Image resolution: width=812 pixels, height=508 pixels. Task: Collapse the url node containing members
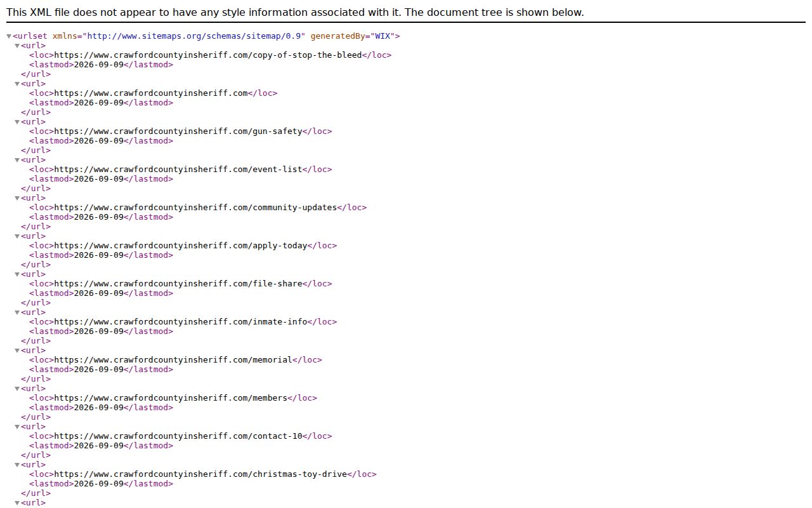click(x=17, y=389)
